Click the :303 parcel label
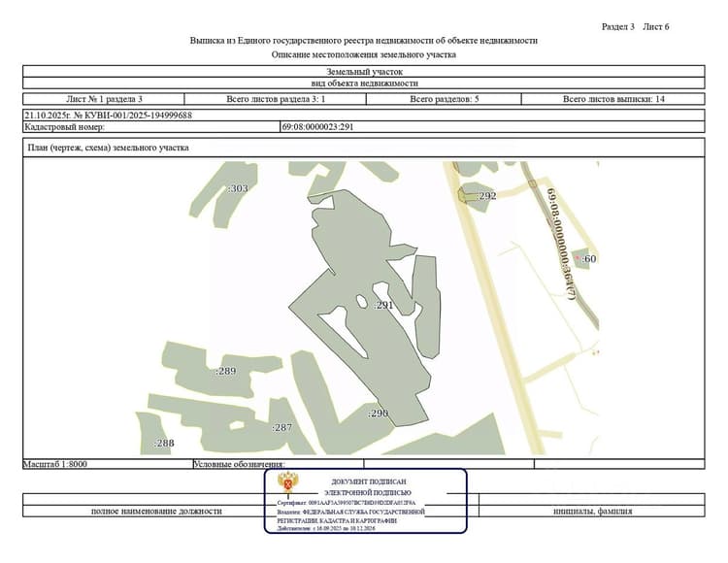 coord(238,188)
